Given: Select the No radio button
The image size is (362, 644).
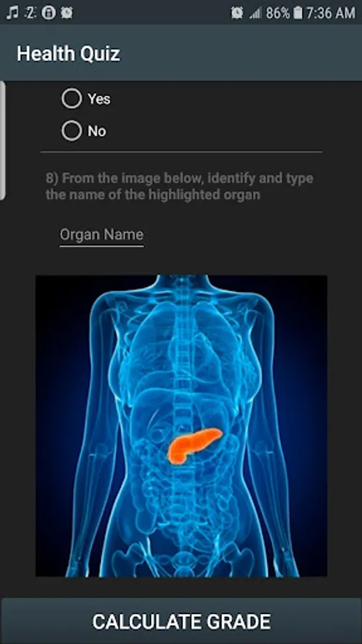Looking at the screenshot, I should coord(72,131).
